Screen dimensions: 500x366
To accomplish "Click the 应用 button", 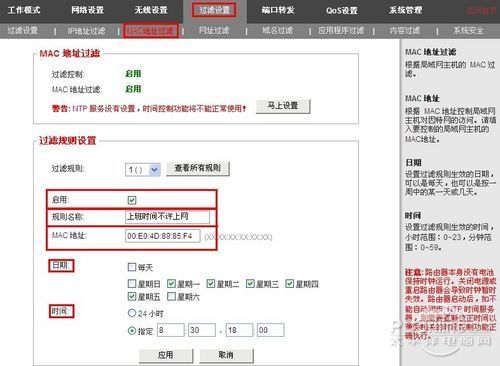I will tap(166, 355).
